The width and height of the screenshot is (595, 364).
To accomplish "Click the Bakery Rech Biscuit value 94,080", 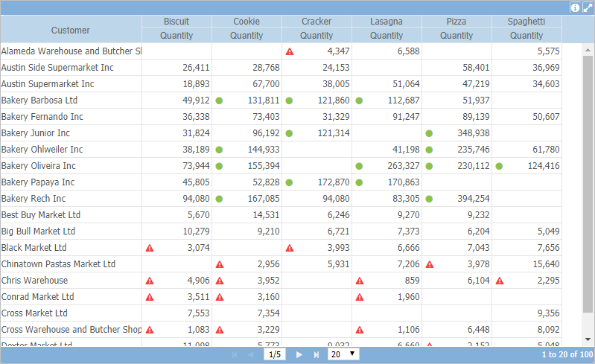I will point(196,198).
